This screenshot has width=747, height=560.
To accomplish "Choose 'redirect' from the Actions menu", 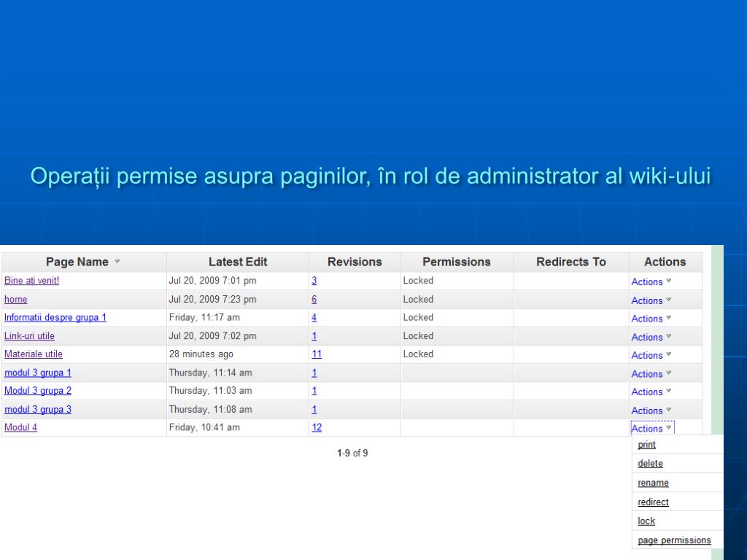I will click(653, 502).
